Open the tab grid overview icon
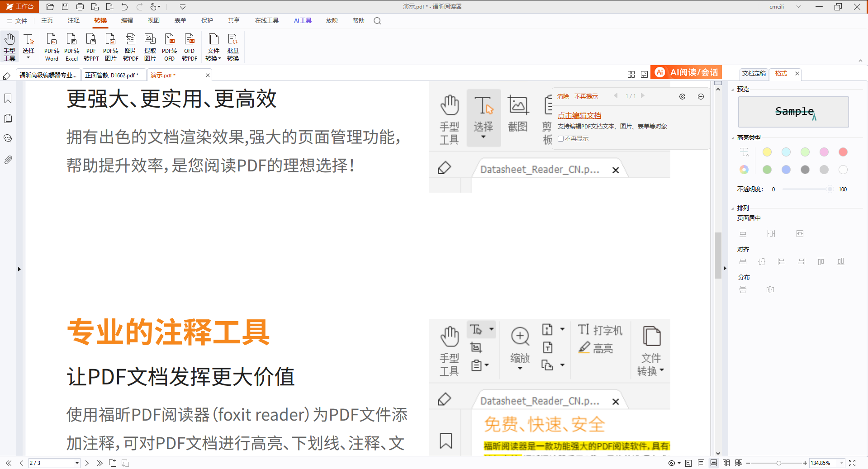The width and height of the screenshot is (868, 469). pyautogui.click(x=631, y=74)
